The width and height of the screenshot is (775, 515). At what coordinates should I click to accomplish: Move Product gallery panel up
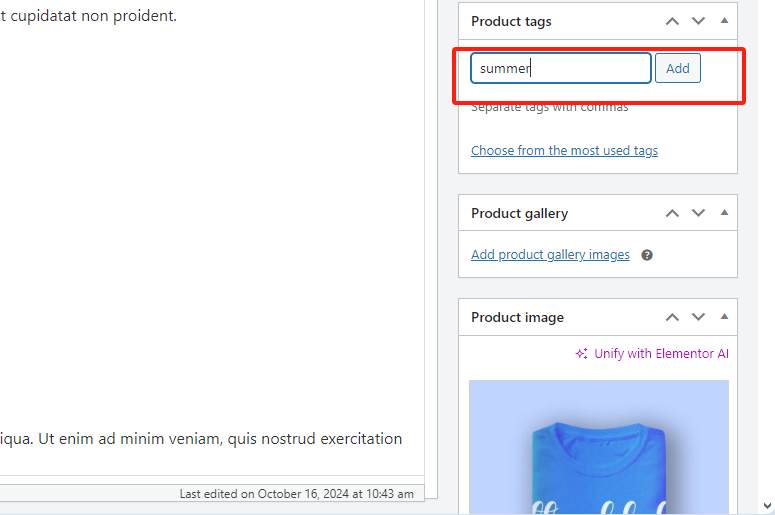[x=672, y=213]
